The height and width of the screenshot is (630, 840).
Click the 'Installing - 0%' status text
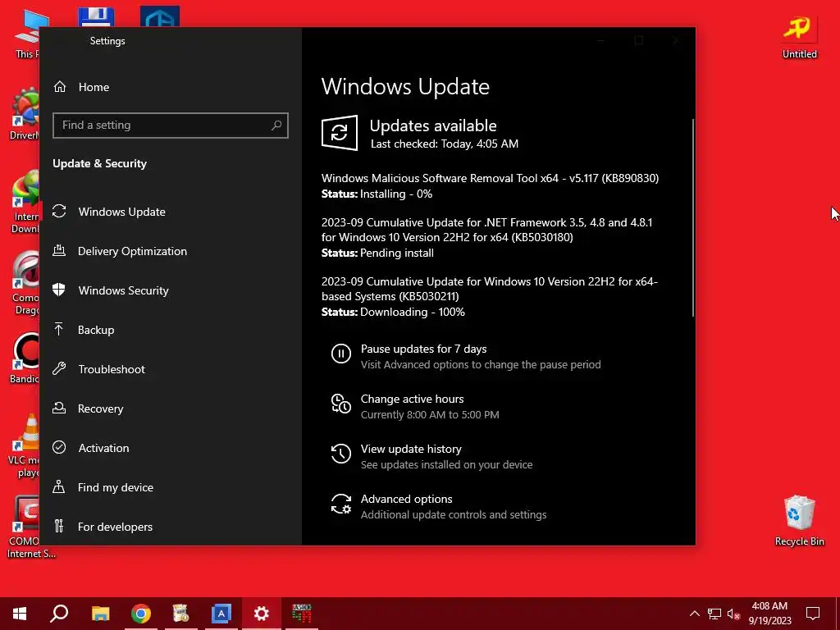[396, 194]
